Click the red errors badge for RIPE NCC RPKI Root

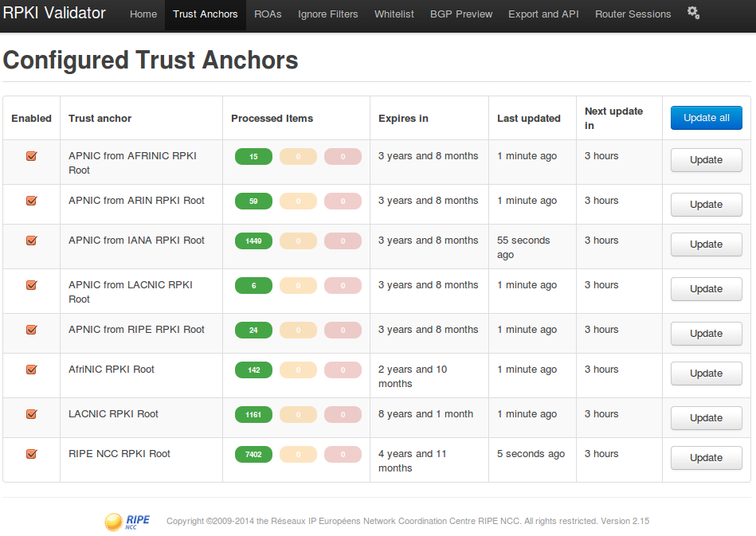click(x=343, y=454)
